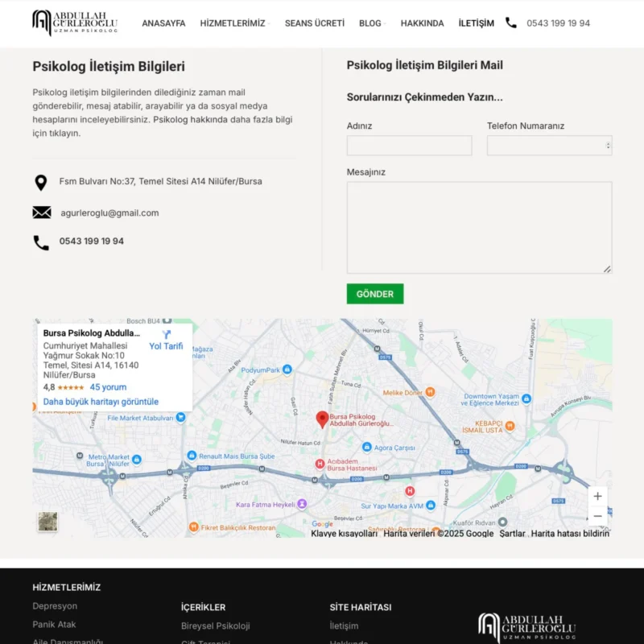Go to the HAKKINDA page
The width and height of the screenshot is (644, 644).
[x=422, y=23]
